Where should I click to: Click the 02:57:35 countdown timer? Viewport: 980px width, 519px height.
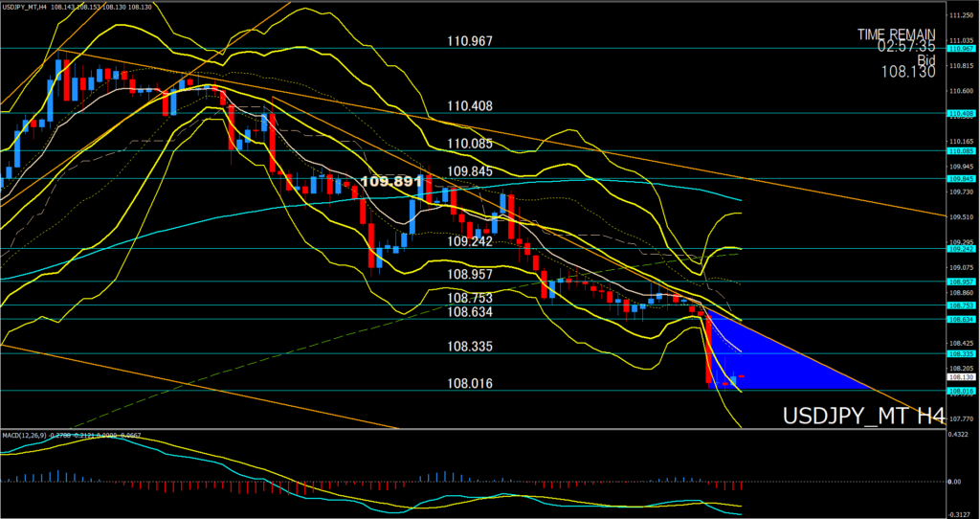click(x=906, y=46)
